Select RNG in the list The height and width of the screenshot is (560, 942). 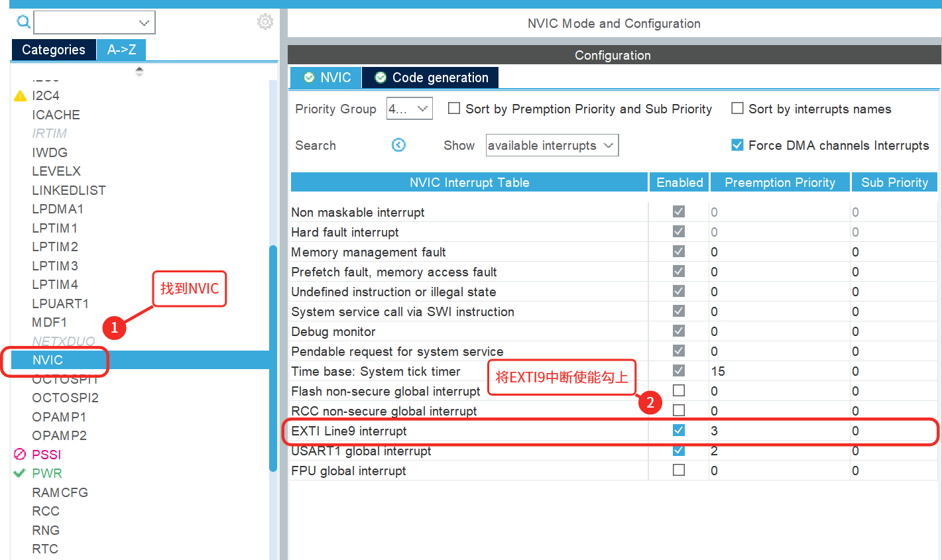pos(46,530)
